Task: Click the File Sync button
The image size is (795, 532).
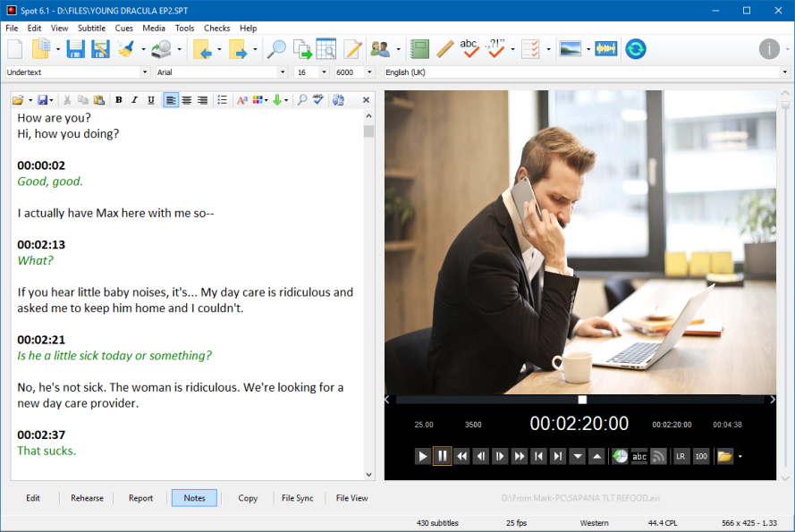Action: click(297, 498)
